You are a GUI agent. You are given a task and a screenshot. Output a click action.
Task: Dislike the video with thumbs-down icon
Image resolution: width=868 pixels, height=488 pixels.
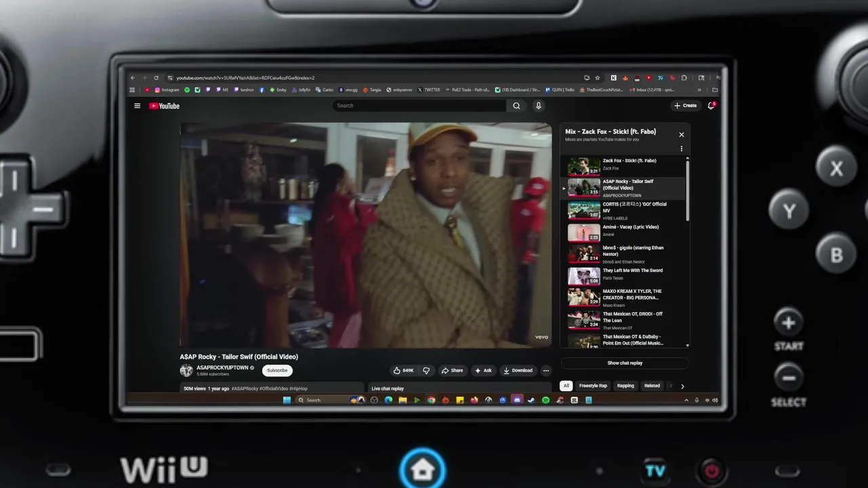point(426,371)
